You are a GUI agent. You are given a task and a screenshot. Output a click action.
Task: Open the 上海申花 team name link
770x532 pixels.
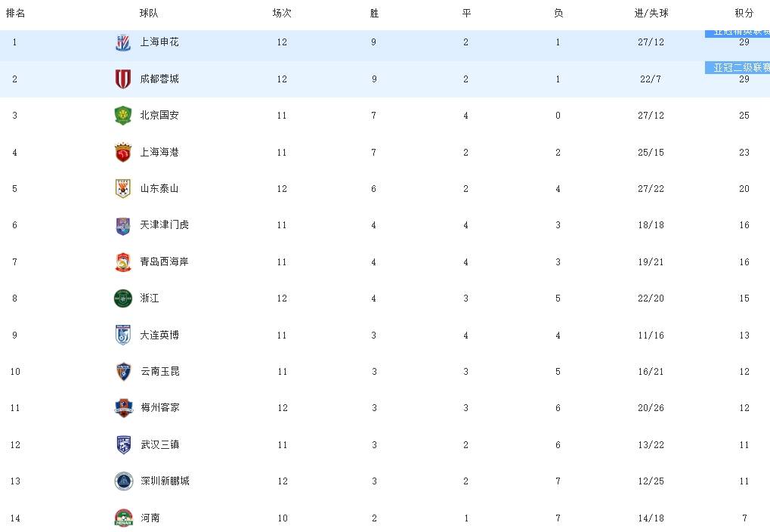(x=159, y=42)
